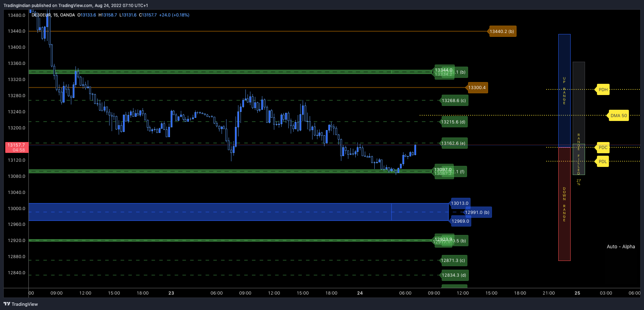This screenshot has height=310, width=644.
Task: Select the 13215.6 (d) level label
Action: (453, 122)
